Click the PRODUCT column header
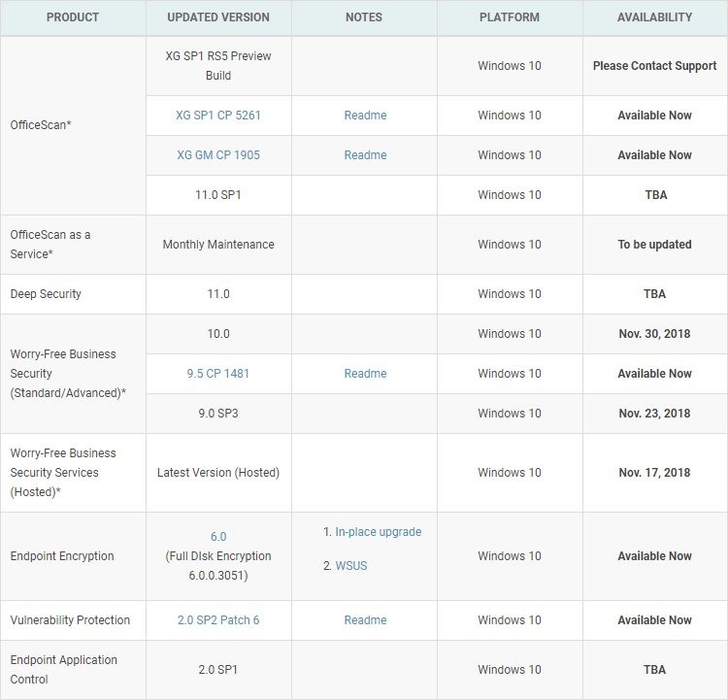728x700 pixels. tap(73, 17)
